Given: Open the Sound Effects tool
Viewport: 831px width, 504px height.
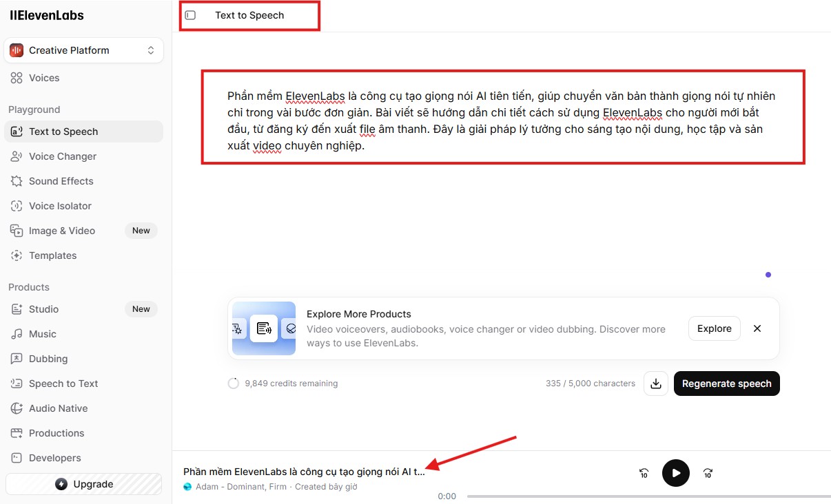Looking at the screenshot, I should click(61, 181).
